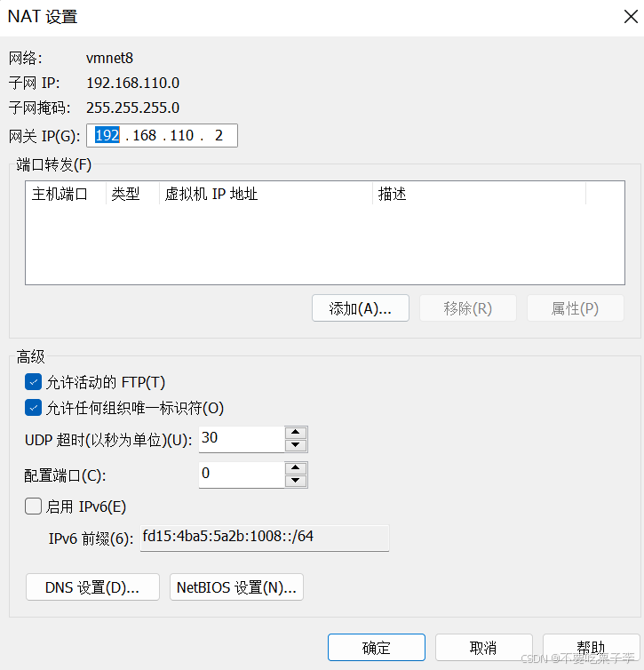Click the config port field showing 0
Viewport: 644px width, 670px height.
[x=242, y=475]
